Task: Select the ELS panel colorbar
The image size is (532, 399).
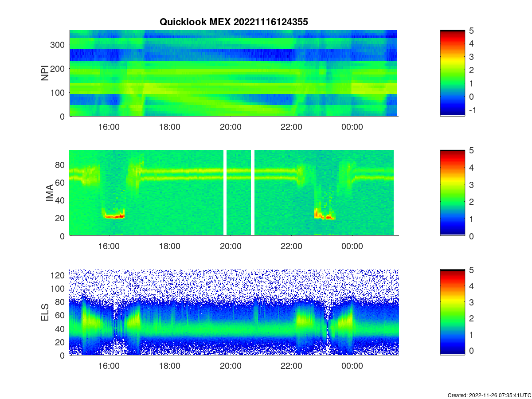Action: (452, 312)
